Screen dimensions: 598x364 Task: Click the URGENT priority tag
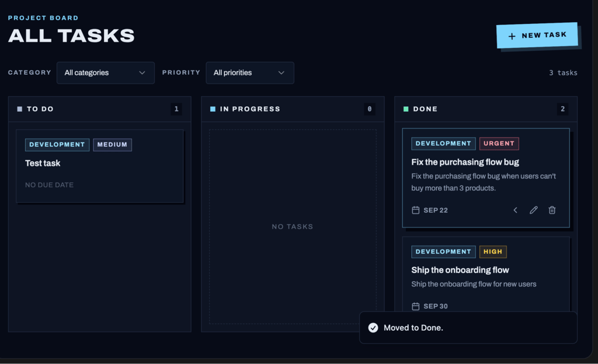499,143
